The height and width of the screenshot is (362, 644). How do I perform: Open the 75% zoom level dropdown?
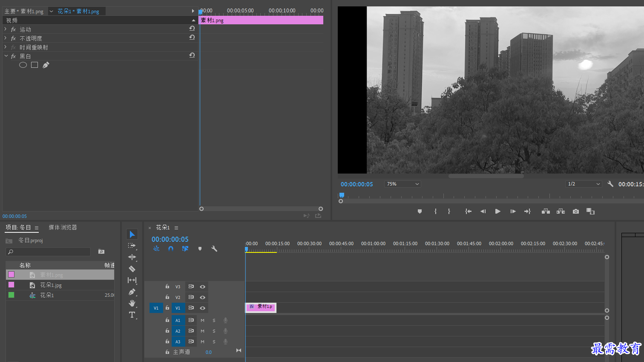(x=402, y=184)
